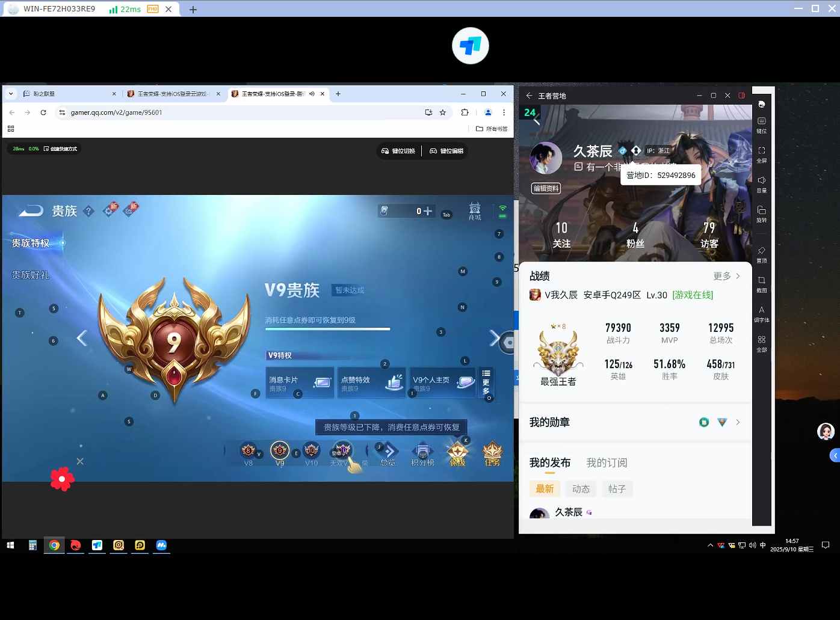Image resolution: width=840 pixels, height=620 pixels.
Task: Filter posts by 帖子
Action: (x=617, y=489)
